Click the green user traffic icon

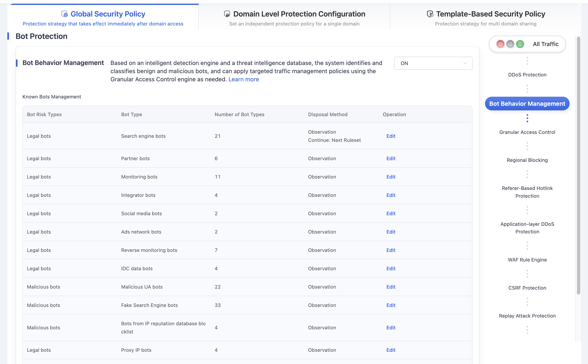pos(520,44)
